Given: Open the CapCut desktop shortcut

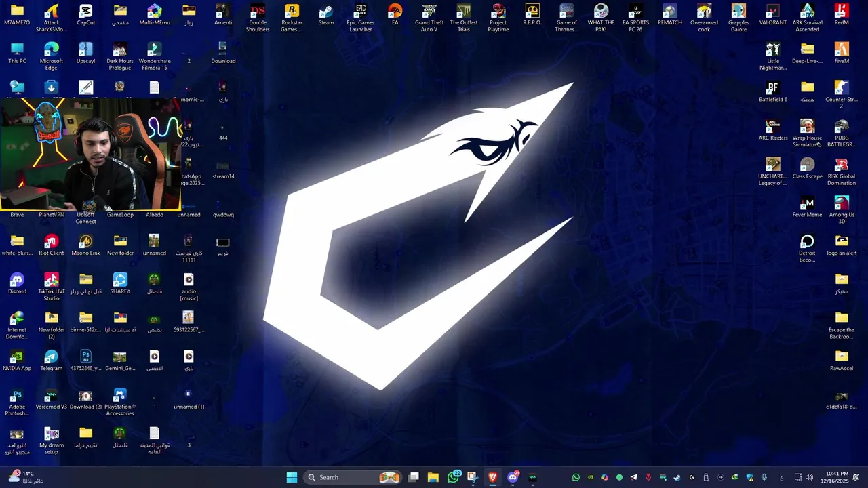Looking at the screenshot, I should click(x=85, y=15).
